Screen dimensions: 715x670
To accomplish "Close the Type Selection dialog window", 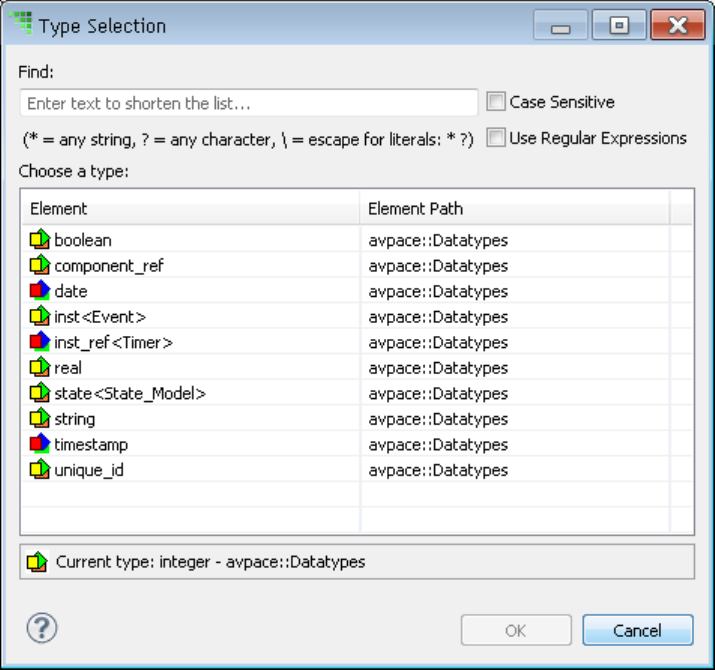I will point(672,27).
